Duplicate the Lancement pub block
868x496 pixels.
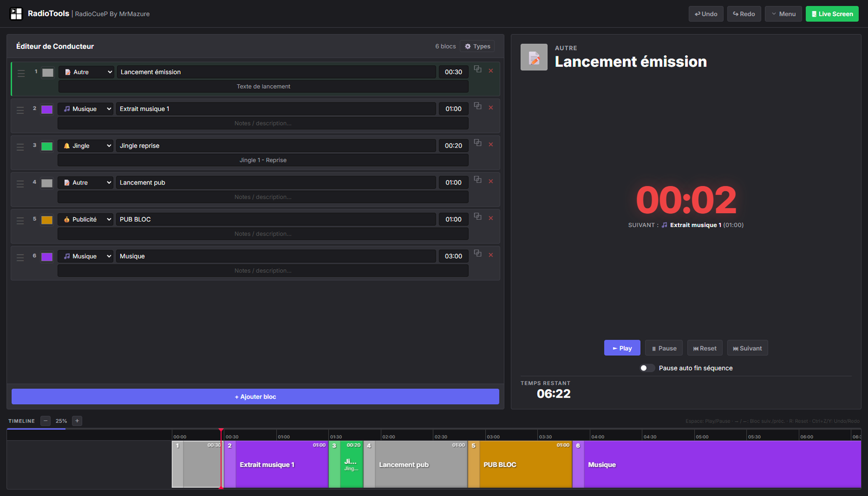tap(478, 179)
